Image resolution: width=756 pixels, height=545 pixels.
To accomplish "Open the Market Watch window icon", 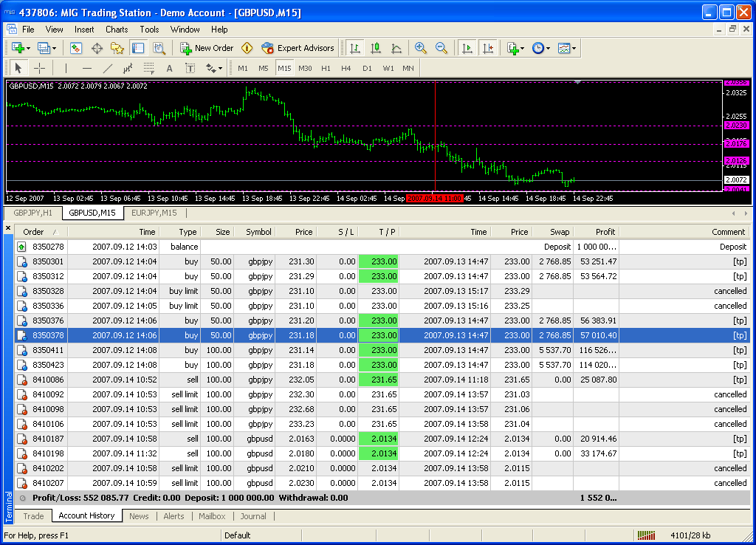I will (x=76, y=48).
